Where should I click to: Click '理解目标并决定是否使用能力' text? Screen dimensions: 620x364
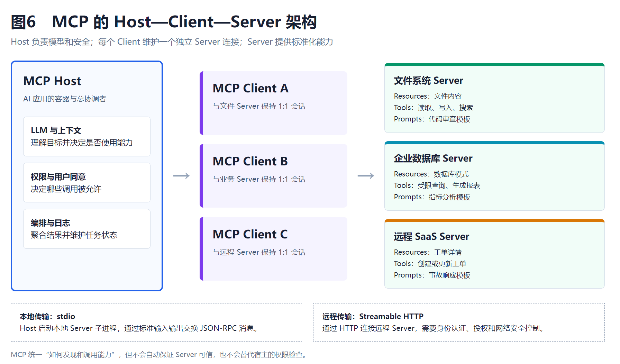pyautogui.click(x=82, y=143)
